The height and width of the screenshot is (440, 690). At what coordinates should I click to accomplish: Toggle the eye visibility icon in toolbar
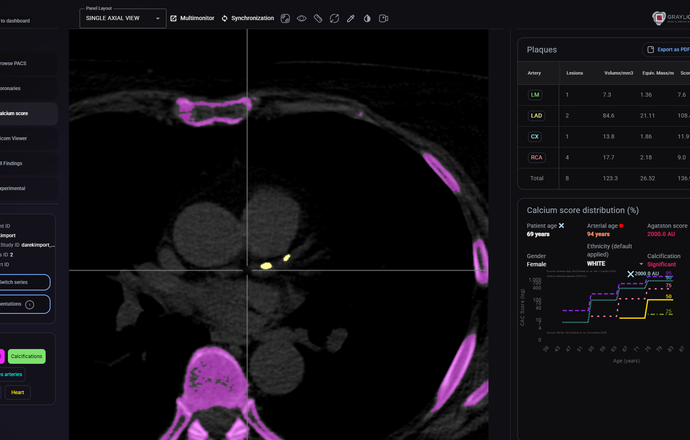[x=301, y=18]
